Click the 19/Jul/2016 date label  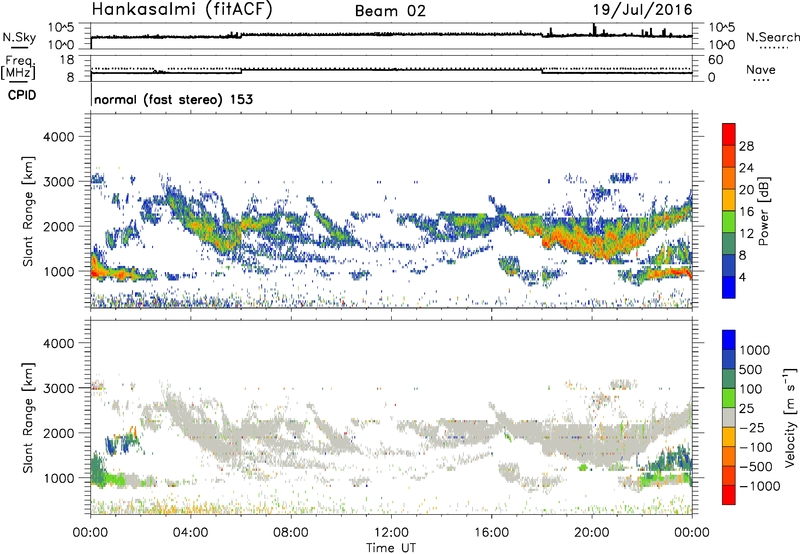(642, 10)
